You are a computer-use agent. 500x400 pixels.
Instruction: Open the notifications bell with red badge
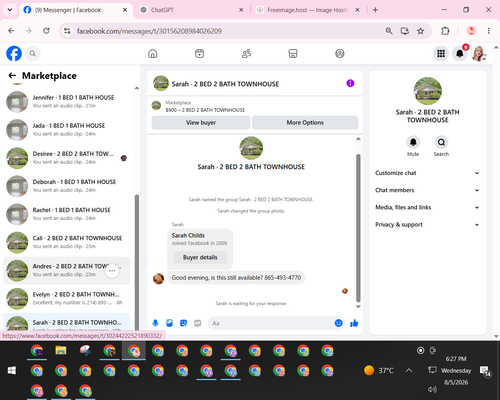click(x=460, y=53)
